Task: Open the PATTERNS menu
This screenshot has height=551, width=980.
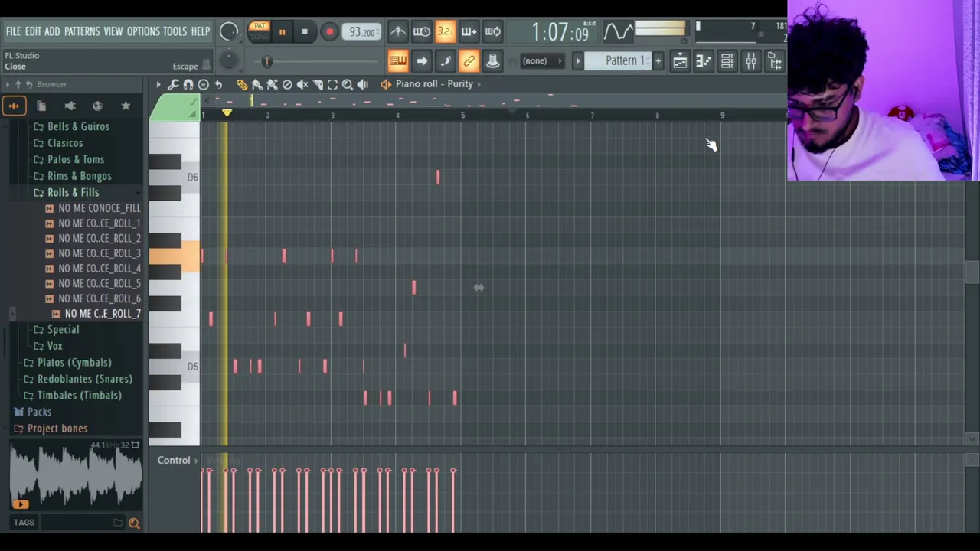Action: [82, 31]
